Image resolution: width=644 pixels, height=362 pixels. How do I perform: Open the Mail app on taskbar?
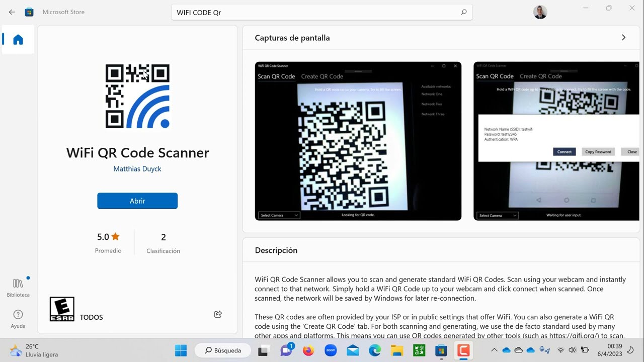[x=353, y=350]
